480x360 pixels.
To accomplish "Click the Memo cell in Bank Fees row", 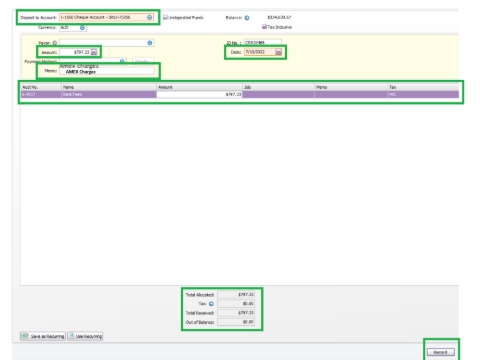I will 351,94.
